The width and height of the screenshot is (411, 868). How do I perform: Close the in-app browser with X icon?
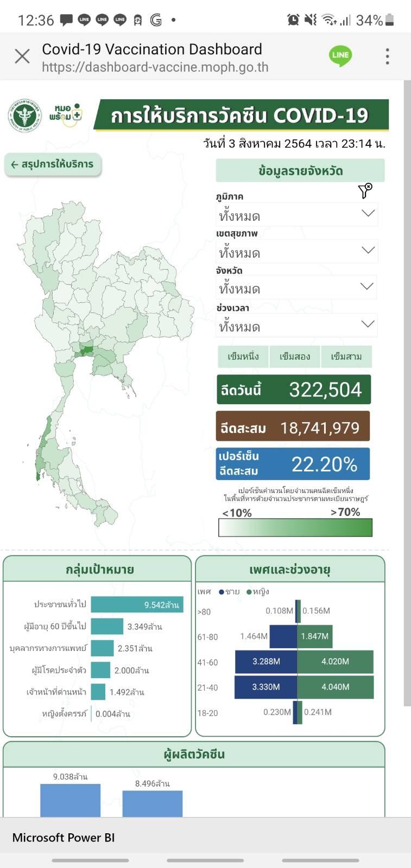point(22,56)
